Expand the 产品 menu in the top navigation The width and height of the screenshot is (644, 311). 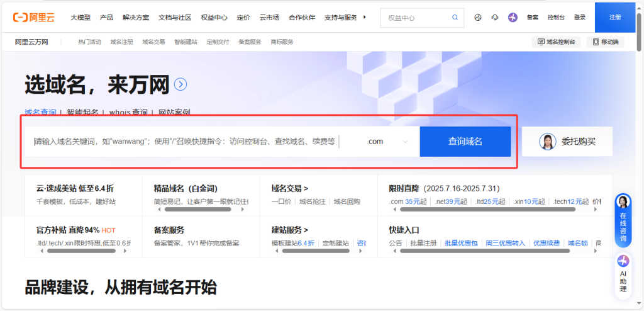click(x=106, y=17)
